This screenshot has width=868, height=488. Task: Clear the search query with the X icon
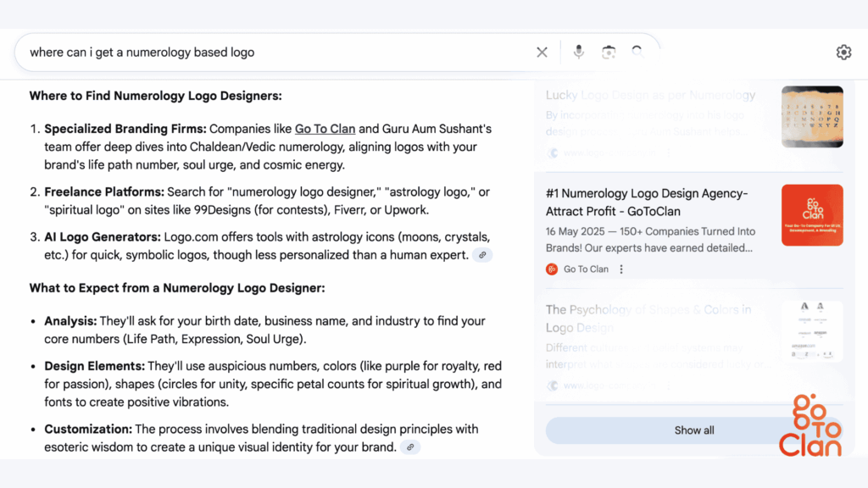tap(542, 53)
